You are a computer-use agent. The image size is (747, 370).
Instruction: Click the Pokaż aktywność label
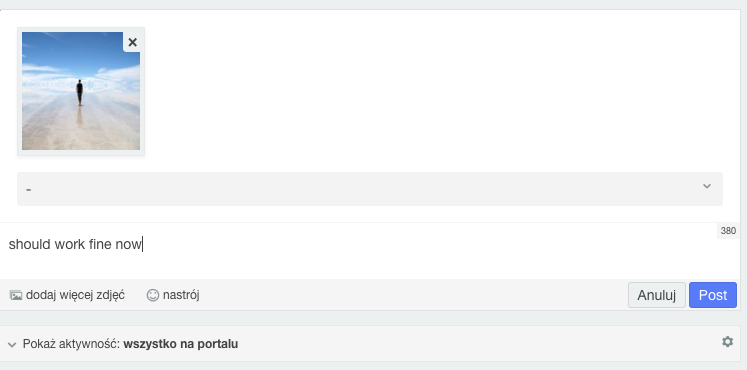[x=71, y=344]
